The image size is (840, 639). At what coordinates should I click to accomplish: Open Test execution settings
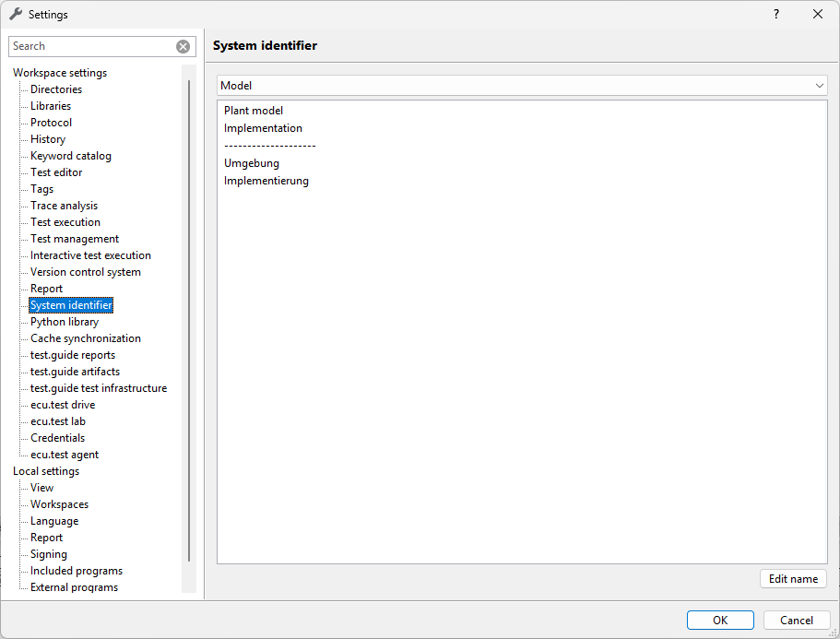(x=65, y=222)
